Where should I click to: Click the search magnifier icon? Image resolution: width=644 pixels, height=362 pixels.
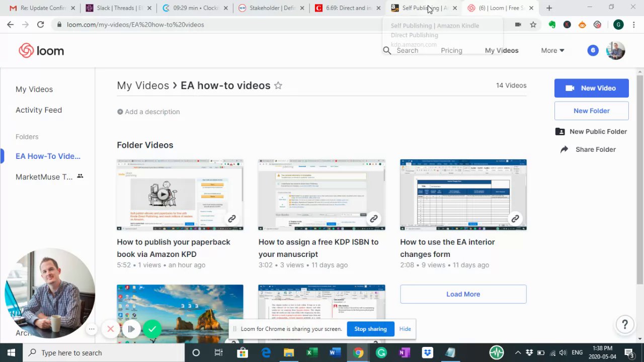(387, 50)
